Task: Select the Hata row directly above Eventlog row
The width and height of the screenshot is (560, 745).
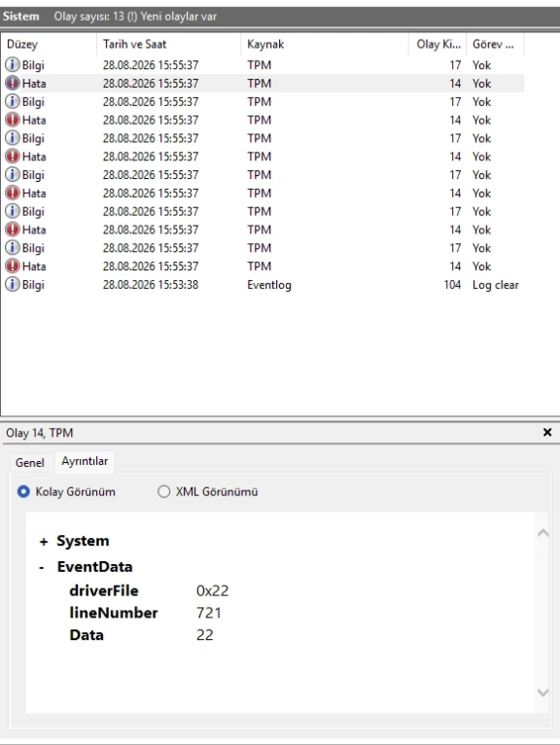Action: pyautogui.click(x=262, y=266)
